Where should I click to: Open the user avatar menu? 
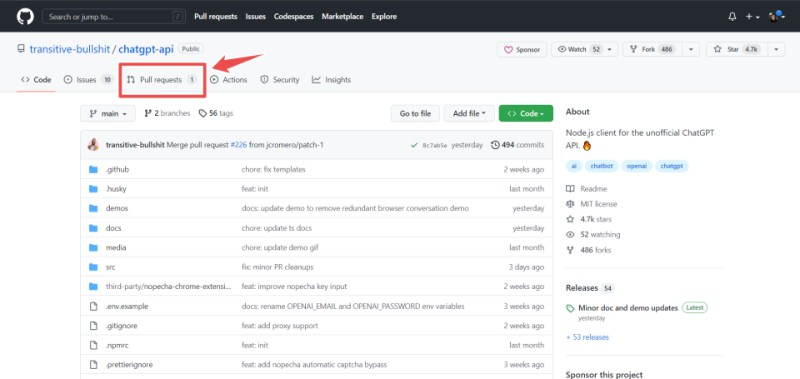point(777,16)
